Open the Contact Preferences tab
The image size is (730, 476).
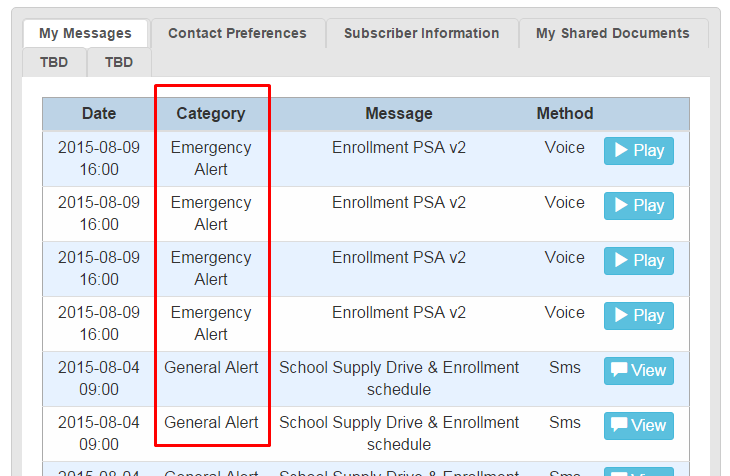click(237, 33)
